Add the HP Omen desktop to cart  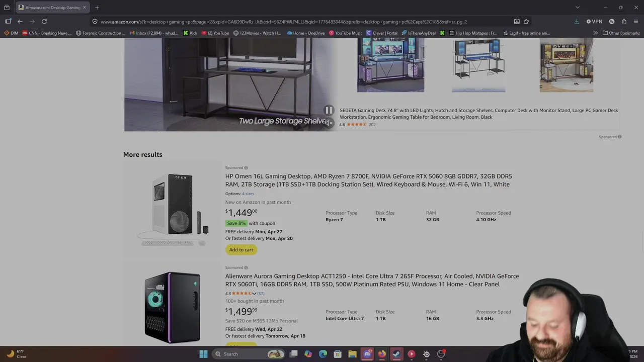coord(241,250)
